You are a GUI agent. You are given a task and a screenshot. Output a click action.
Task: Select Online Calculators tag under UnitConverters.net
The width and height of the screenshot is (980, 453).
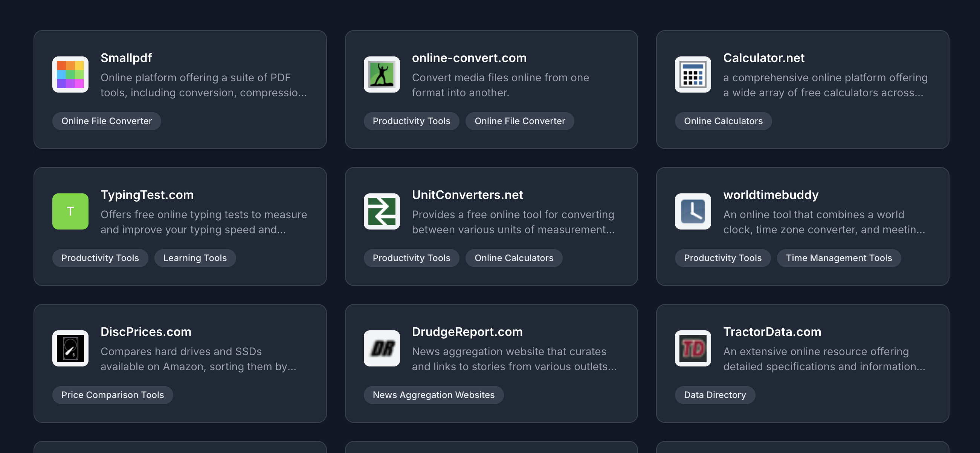pos(514,258)
